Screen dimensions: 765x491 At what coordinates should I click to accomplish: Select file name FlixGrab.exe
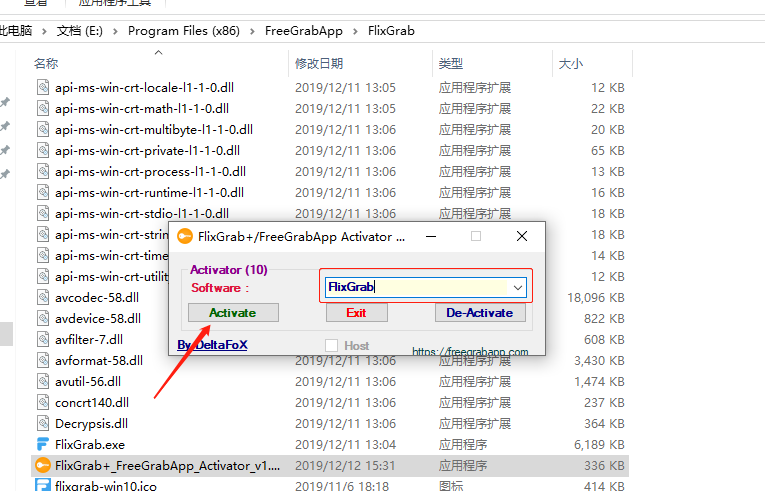coord(90,444)
